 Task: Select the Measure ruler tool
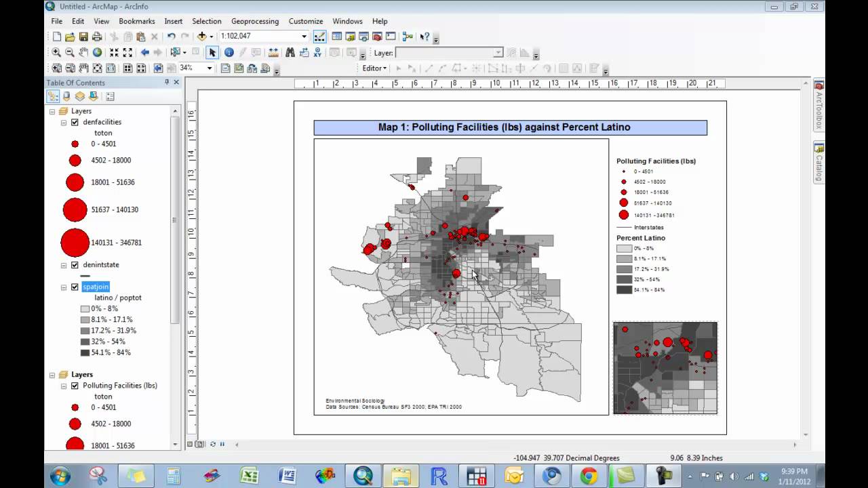273,52
